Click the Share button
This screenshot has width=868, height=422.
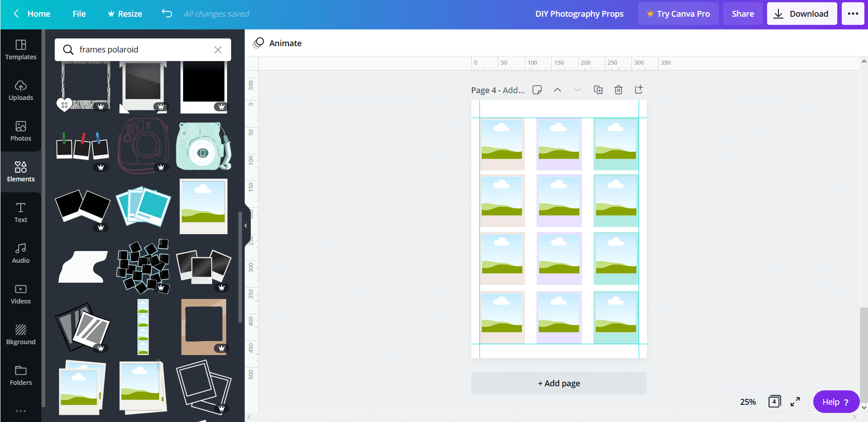(742, 14)
